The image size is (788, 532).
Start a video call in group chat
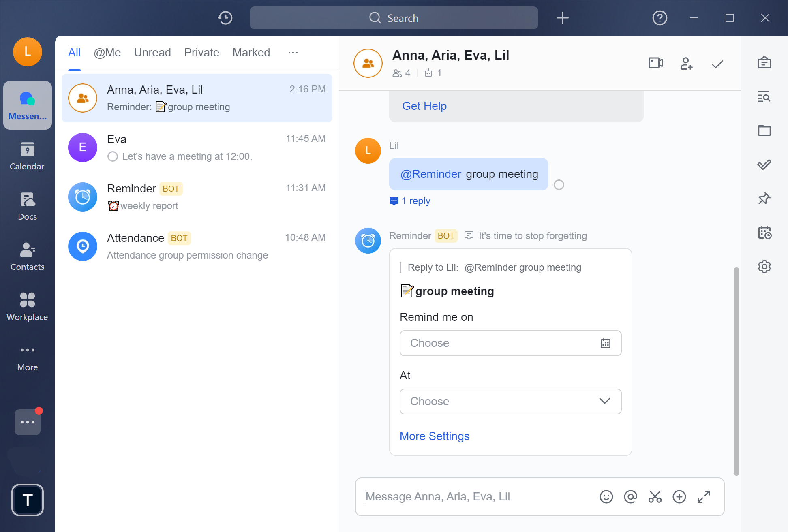(655, 63)
